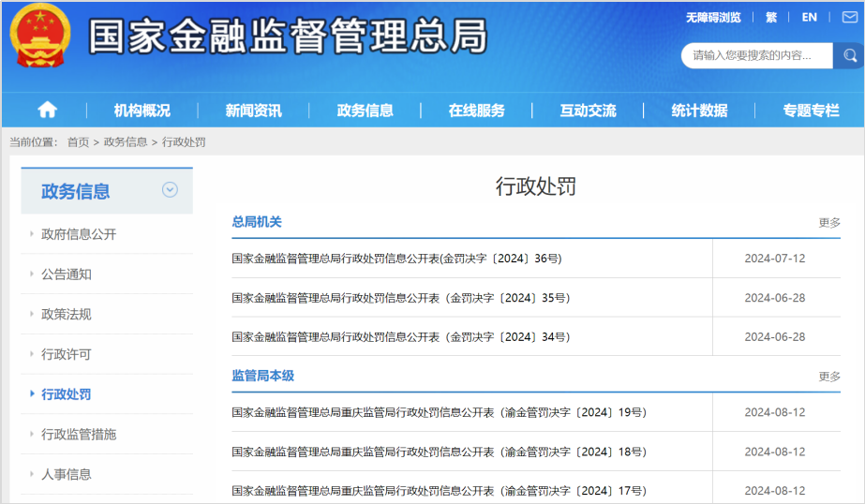Open the 互动交流 menu

click(588, 111)
